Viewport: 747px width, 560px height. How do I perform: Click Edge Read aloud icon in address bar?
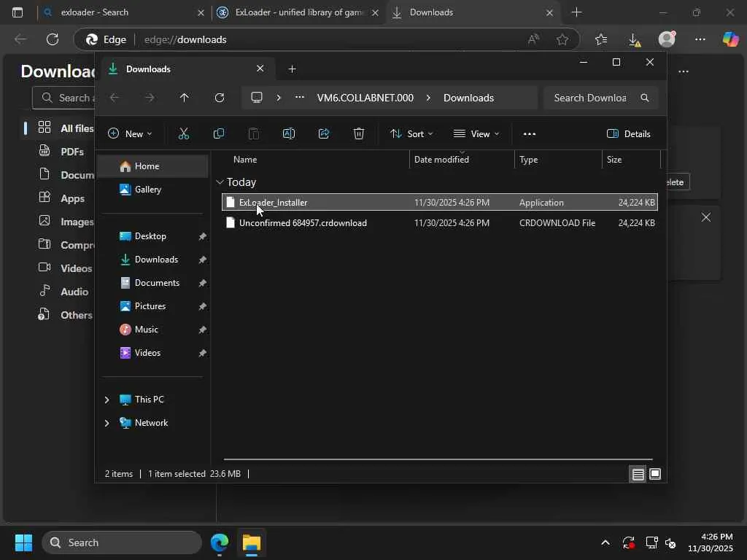coord(533,39)
